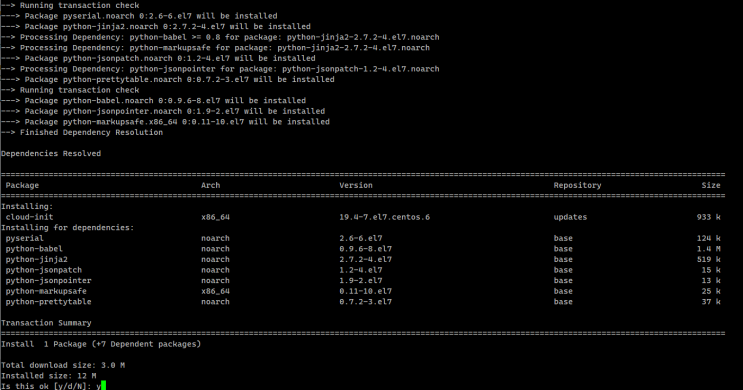
Task: Click the 'Installing for dependencies:' line
Action: coord(67,227)
